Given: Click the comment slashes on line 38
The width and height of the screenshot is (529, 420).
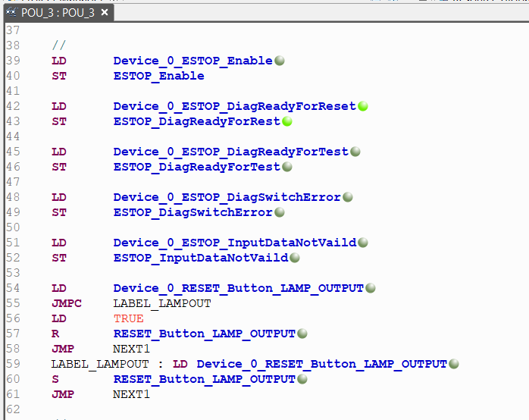Looking at the screenshot, I should pos(59,45).
